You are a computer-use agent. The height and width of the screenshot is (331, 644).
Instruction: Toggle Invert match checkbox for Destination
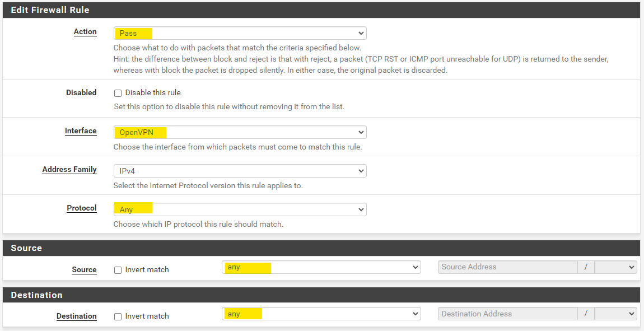coord(118,316)
